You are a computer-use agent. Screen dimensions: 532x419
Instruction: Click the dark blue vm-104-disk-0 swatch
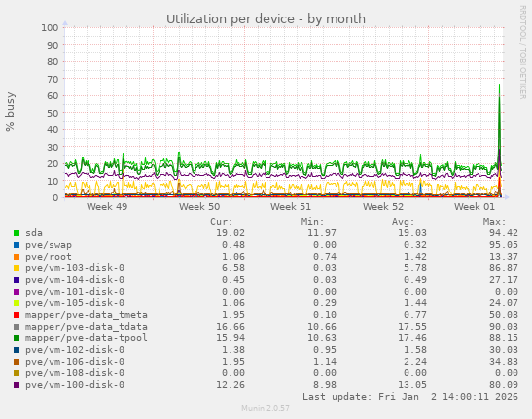[x=17, y=280]
